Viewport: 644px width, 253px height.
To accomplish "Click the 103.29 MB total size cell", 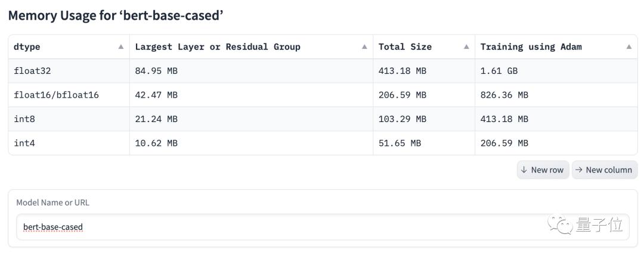I will 402,119.
